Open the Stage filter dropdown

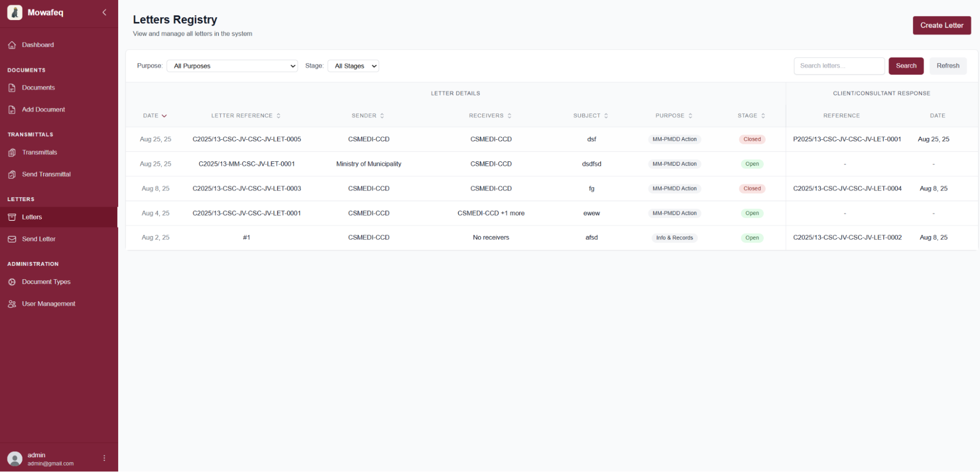(353, 66)
